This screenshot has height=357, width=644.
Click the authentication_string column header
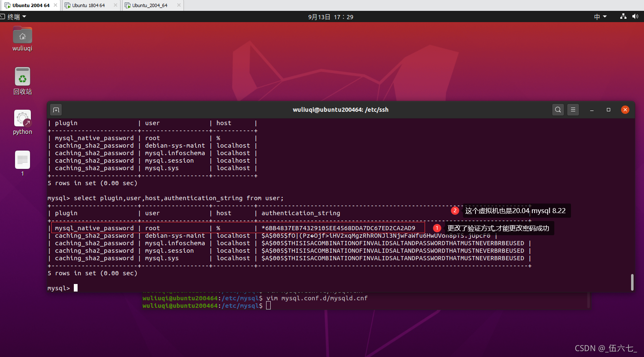point(301,213)
